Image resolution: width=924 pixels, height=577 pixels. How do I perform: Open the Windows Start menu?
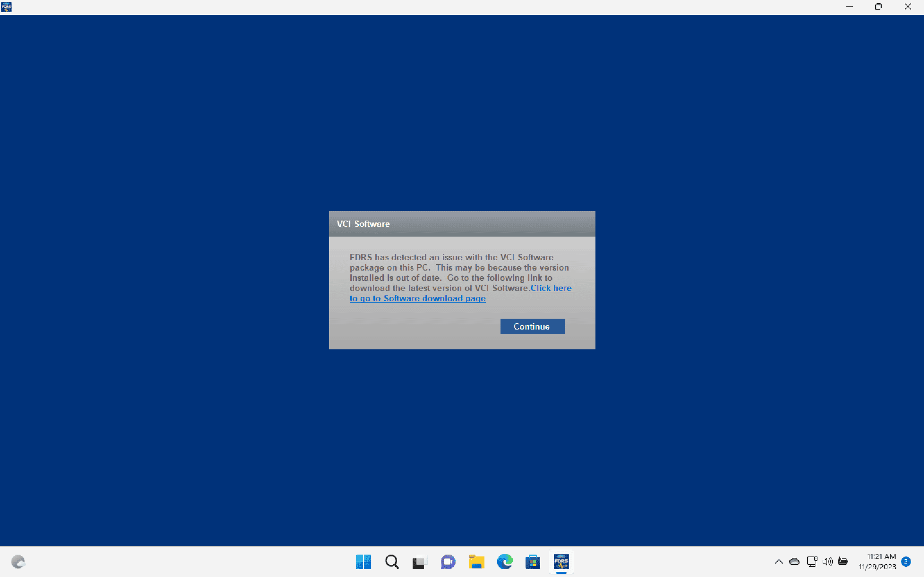363,562
